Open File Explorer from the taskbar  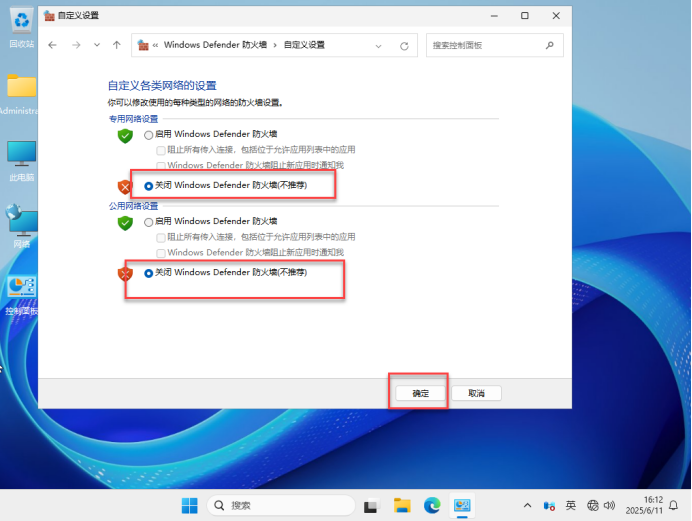point(402,505)
